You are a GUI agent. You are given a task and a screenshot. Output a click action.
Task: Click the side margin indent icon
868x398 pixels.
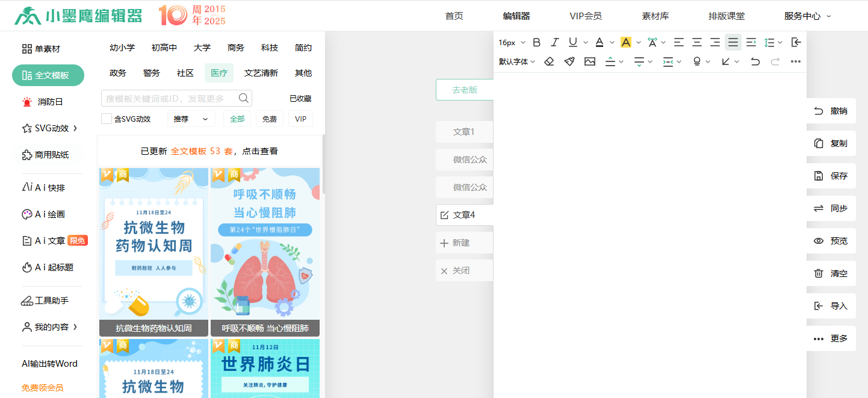pos(668,61)
